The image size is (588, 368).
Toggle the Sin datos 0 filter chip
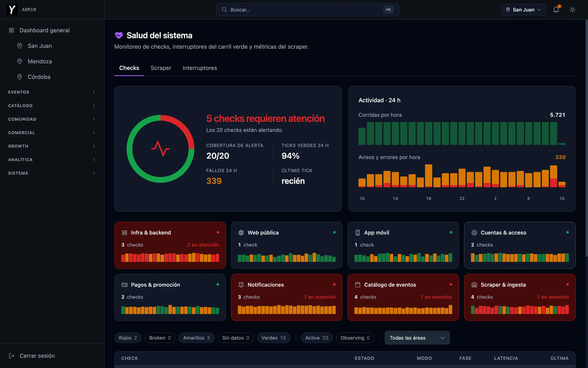[236, 338]
